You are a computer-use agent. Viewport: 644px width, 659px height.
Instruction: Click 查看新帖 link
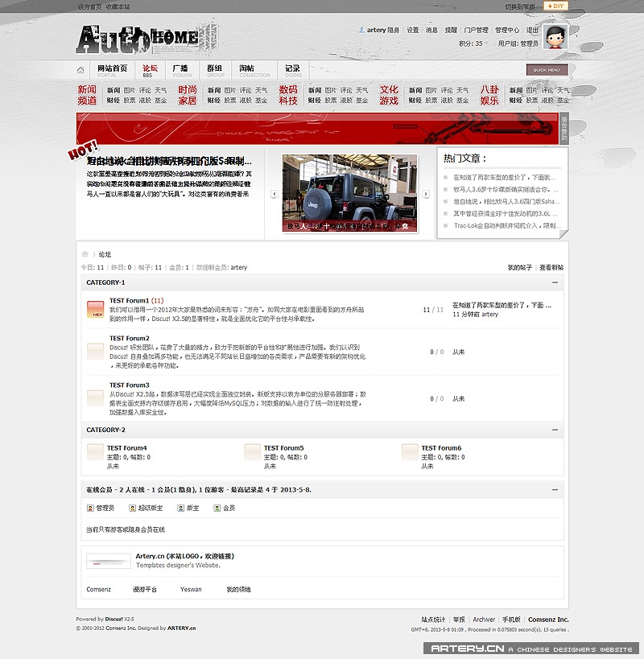pyautogui.click(x=551, y=267)
